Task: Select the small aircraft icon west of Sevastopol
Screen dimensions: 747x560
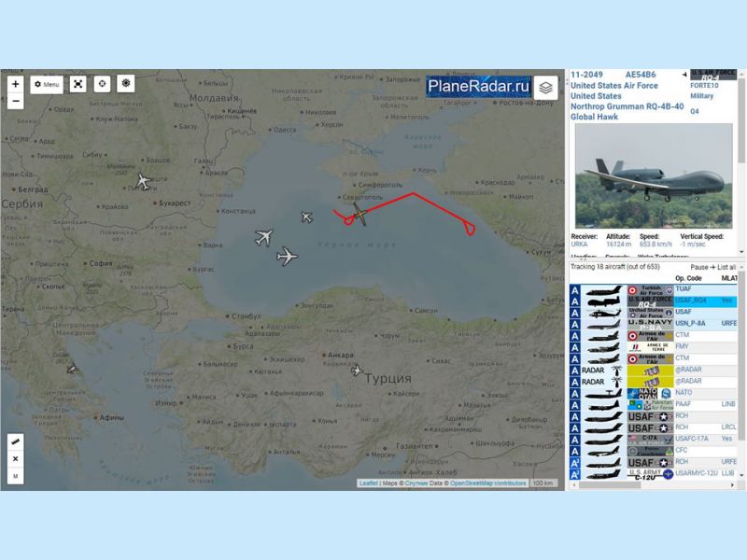Action: coord(307,217)
